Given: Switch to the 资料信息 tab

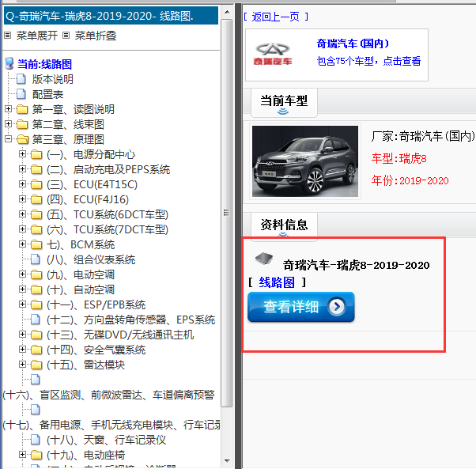Looking at the screenshot, I should point(284,225).
